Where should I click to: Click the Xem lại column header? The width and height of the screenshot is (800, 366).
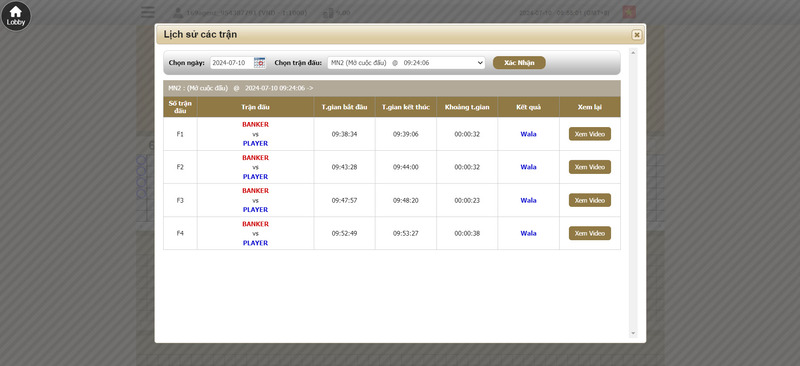[590, 107]
